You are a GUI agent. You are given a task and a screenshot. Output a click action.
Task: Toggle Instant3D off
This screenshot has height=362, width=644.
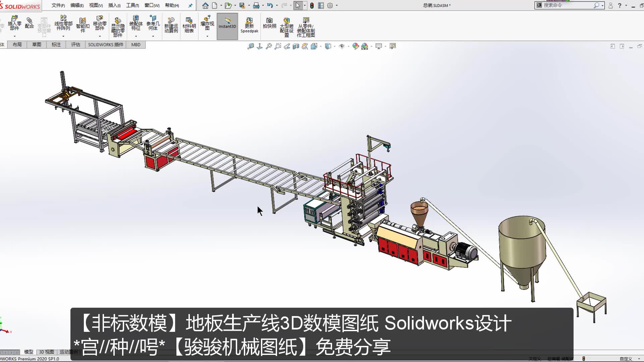tap(227, 23)
